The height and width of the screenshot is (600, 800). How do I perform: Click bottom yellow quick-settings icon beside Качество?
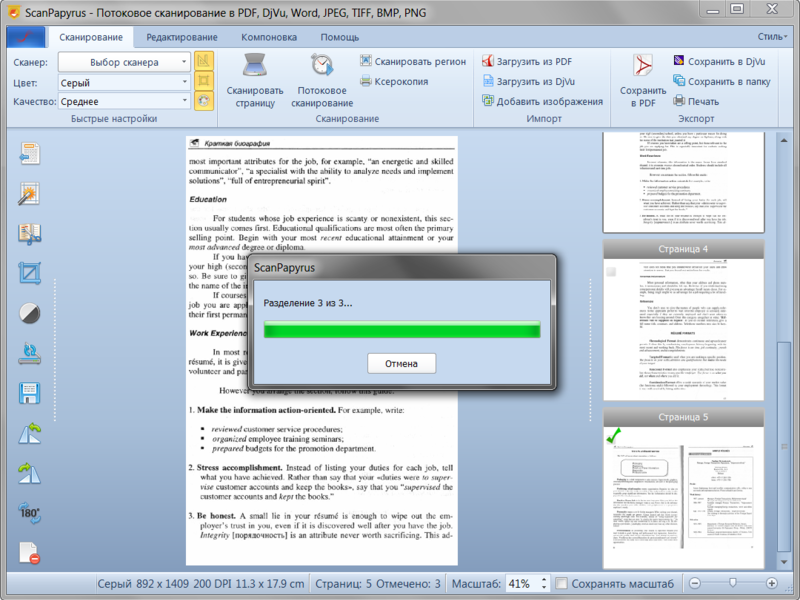pyautogui.click(x=204, y=101)
